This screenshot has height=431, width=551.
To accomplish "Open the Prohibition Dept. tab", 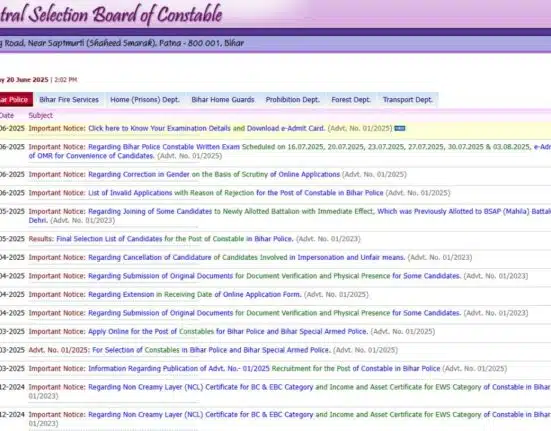I will coord(293,100).
